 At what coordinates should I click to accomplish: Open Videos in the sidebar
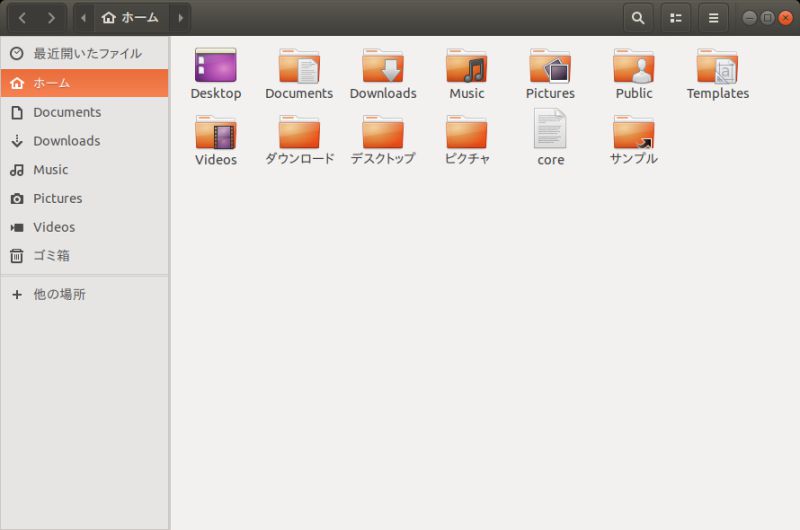coord(85,227)
